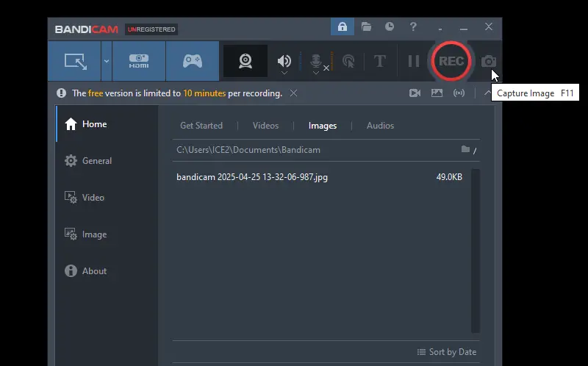Start recording with the REC button

pyautogui.click(x=451, y=61)
